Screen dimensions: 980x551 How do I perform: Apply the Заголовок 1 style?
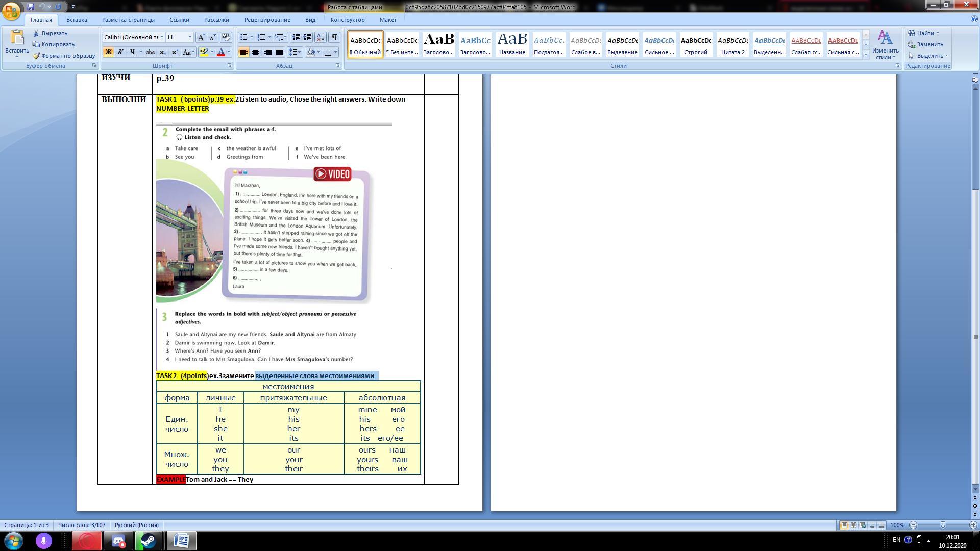438,44
